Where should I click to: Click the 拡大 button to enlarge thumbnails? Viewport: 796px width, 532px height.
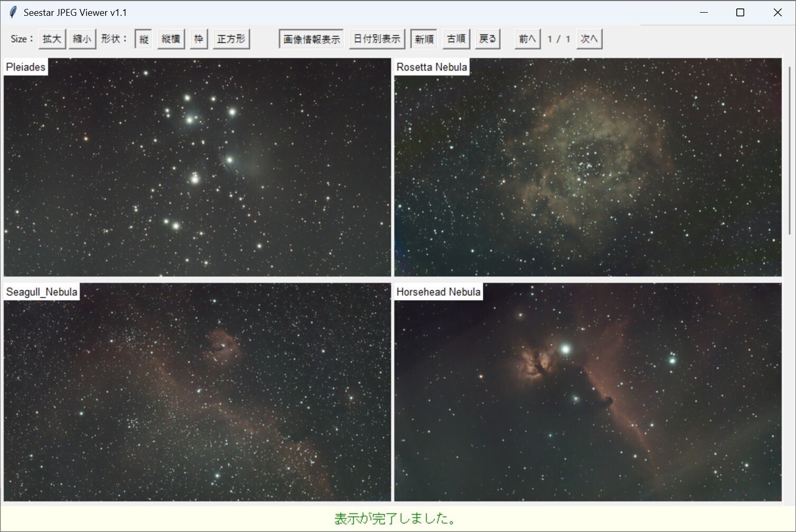(51, 38)
